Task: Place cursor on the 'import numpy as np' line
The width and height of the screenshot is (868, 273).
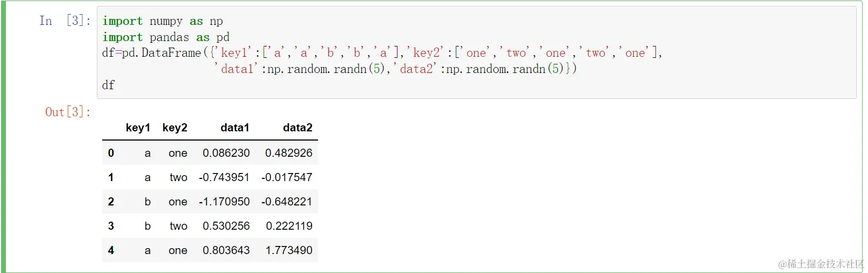Action: (162, 21)
